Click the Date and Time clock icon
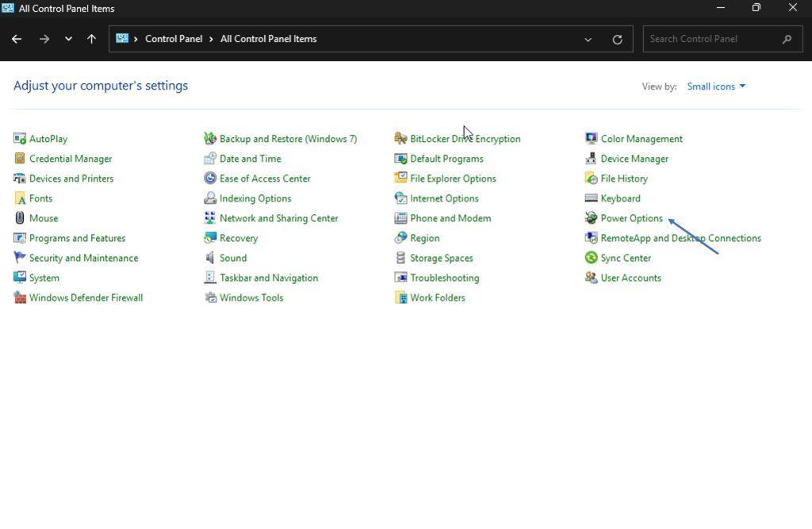The height and width of the screenshot is (529, 812). (x=209, y=159)
